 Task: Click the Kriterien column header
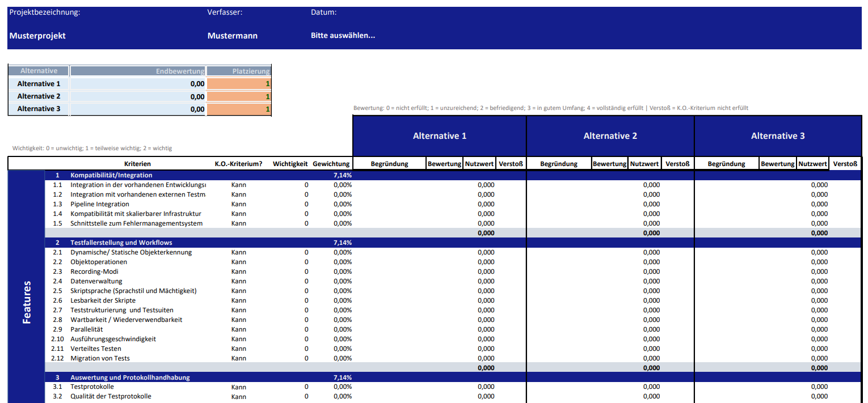pyautogui.click(x=137, y=164)
